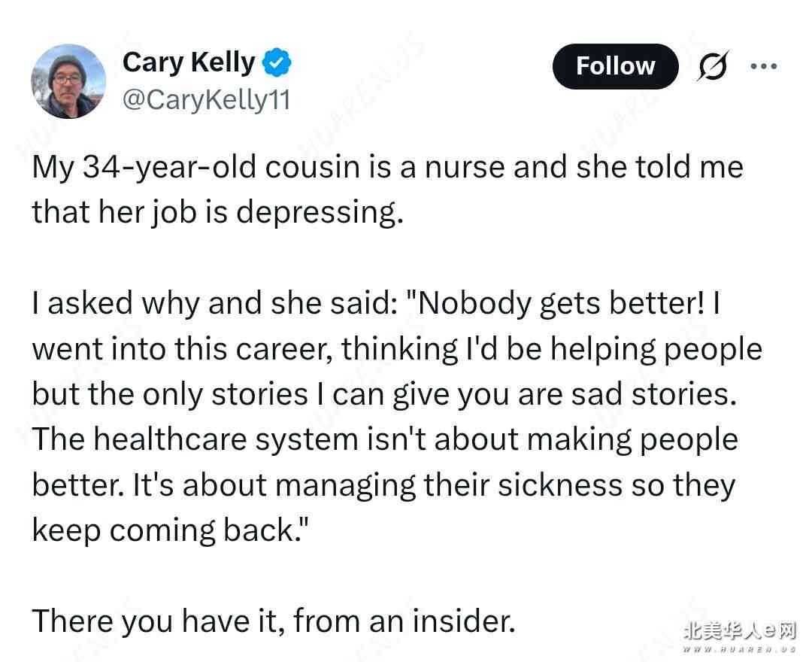Click the www.huaren.us watermark URL

coord(738,648)
